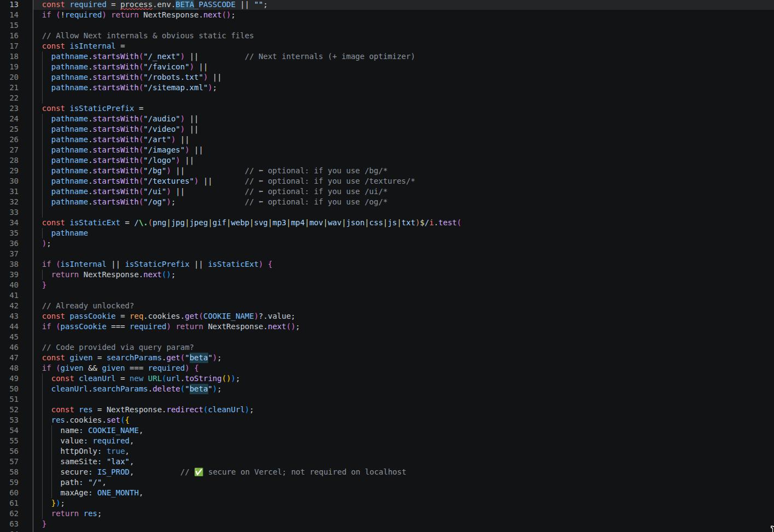
Task: Click COOKIE_NAME on line 43
Action: tap(228, 316)
